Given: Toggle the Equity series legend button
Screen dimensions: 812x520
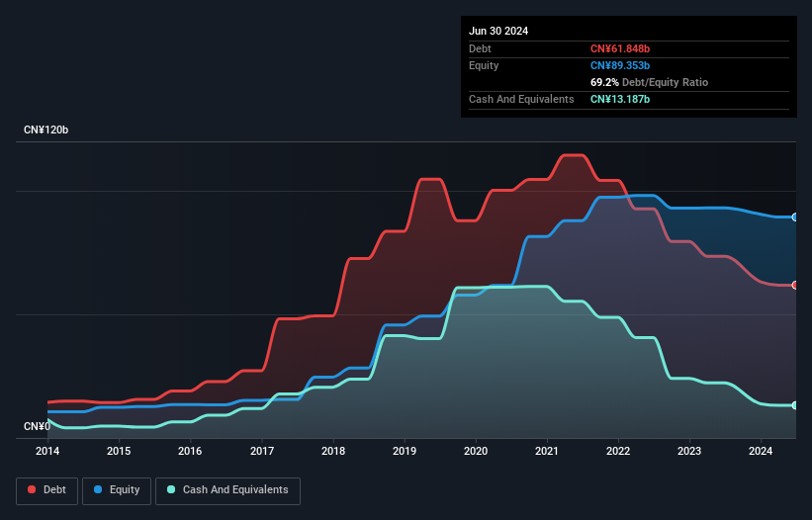Looking at the screenshot, I should click(x=117, y=490).
